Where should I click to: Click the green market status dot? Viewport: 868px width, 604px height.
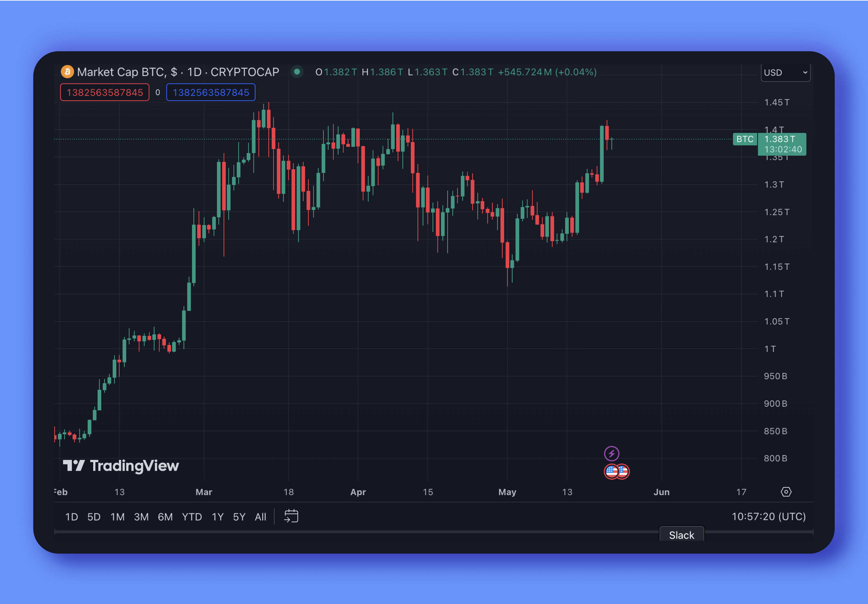pyautogui.click(x=297, y=72)
